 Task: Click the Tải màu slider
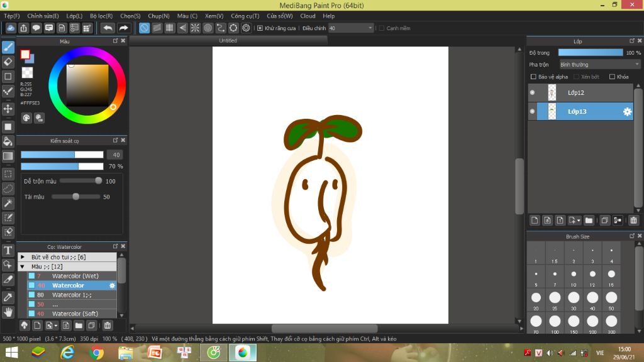[76, 197]
